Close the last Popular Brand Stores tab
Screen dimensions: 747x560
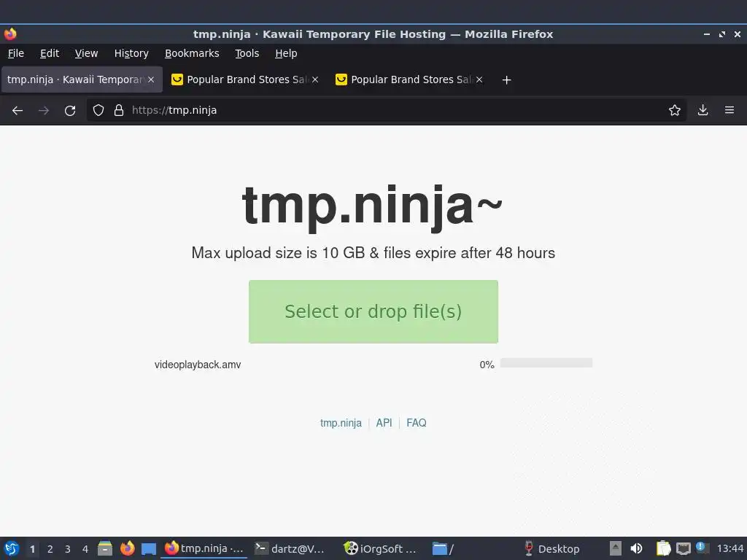[479, 79]
